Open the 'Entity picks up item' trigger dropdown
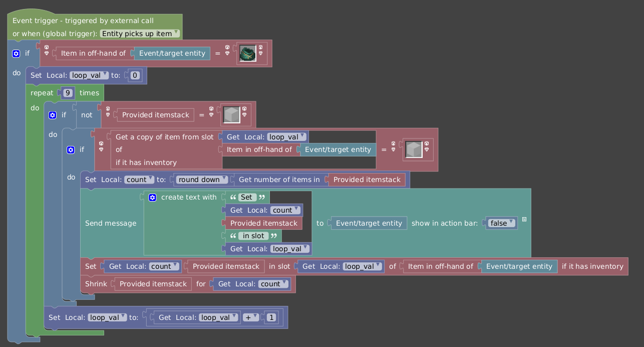This screenshot has width=644, height=347. tap(140, 34)
